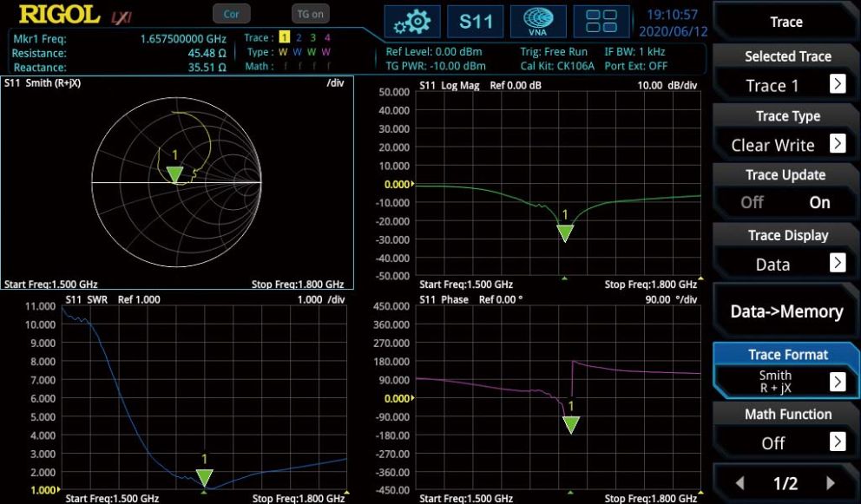
Task: Set Trace Update to Off
Action: point(752,202)
